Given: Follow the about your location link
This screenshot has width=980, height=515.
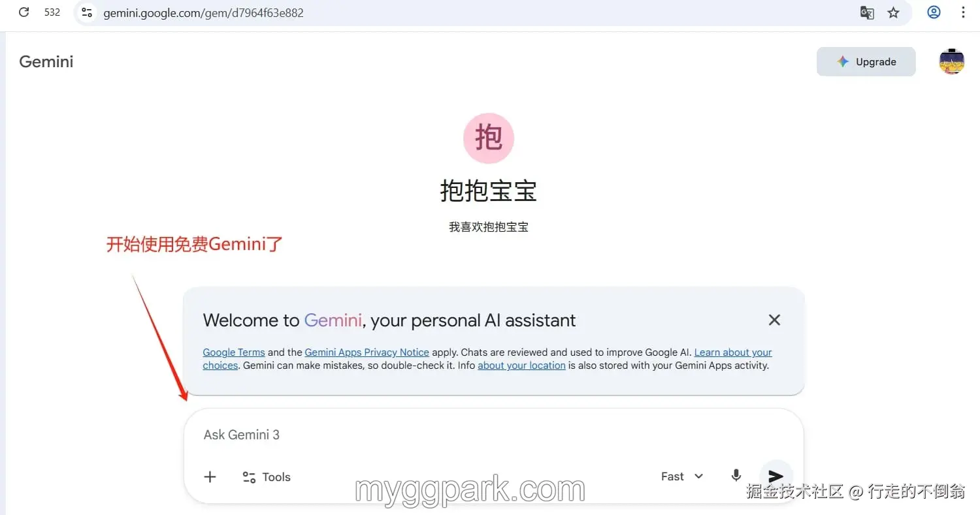Looking at the screenshot, I should click(521, 366).
